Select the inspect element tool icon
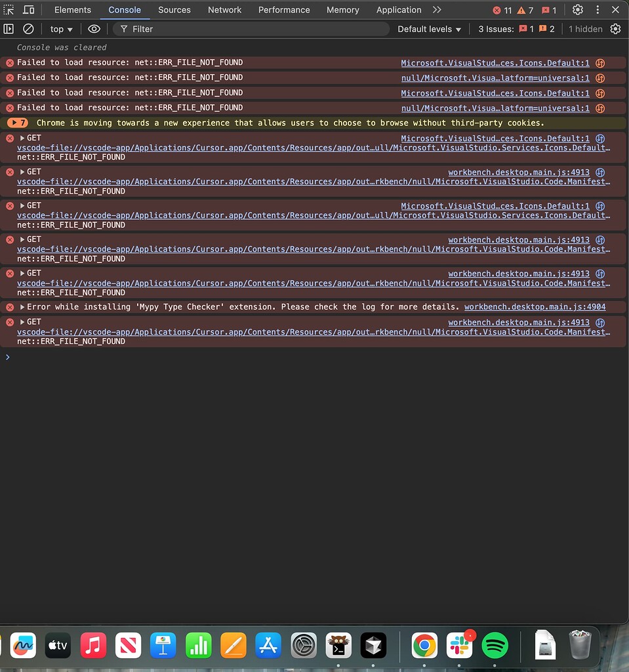 coord(9,10)
